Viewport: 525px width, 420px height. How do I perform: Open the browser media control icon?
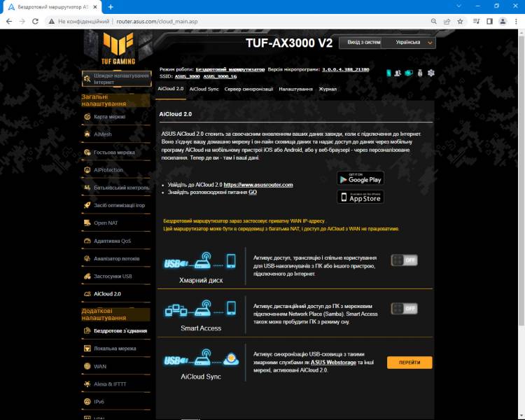pyautogui.click(x=477, y=22)
